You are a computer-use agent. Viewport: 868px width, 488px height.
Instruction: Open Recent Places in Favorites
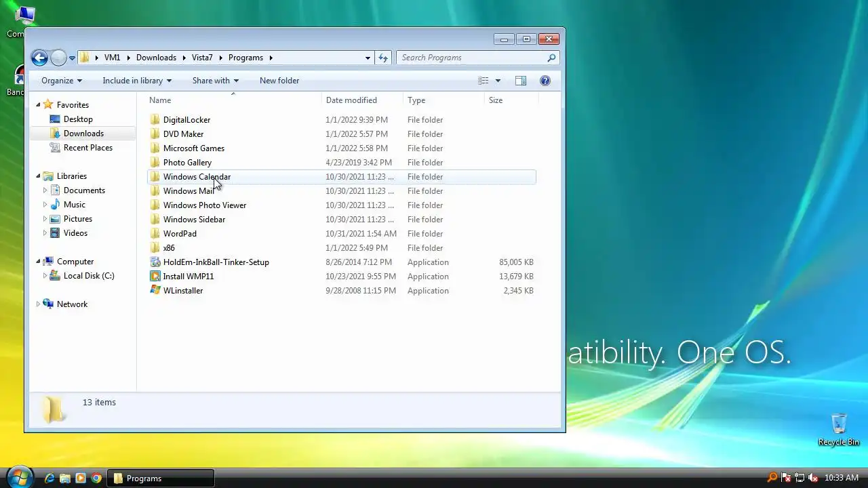[88, 148]
